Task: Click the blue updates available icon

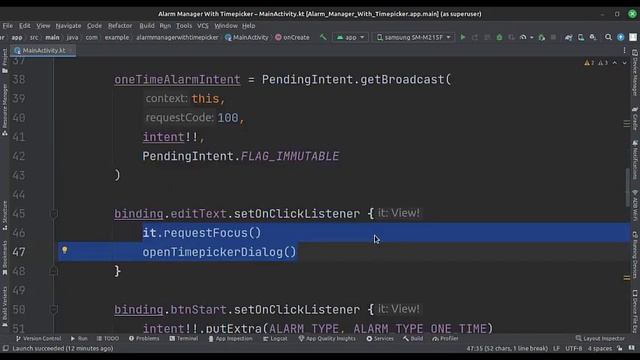Action: tap(620, 37)
